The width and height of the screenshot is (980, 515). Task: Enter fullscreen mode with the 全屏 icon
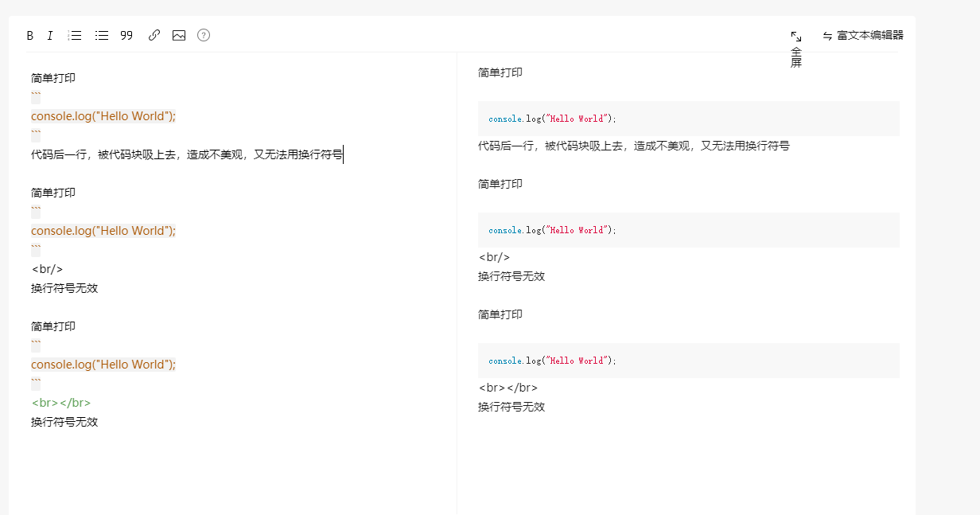point(796,49)
